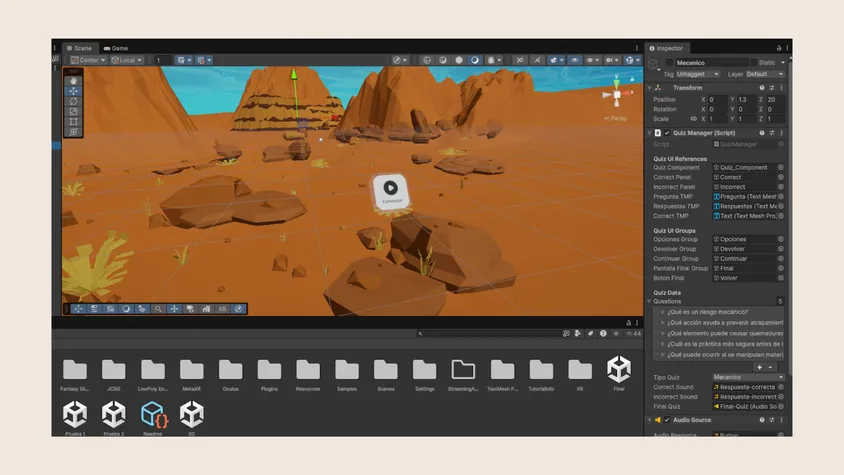Viewport: 844px width, 475px height.
Task: Open the Center pivot dropdown
Action: [88, 60]
